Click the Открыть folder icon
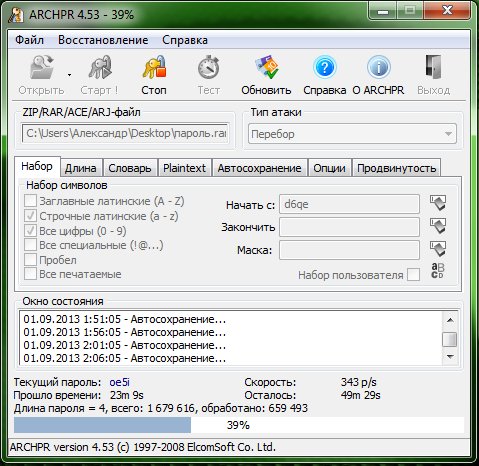 42,67
